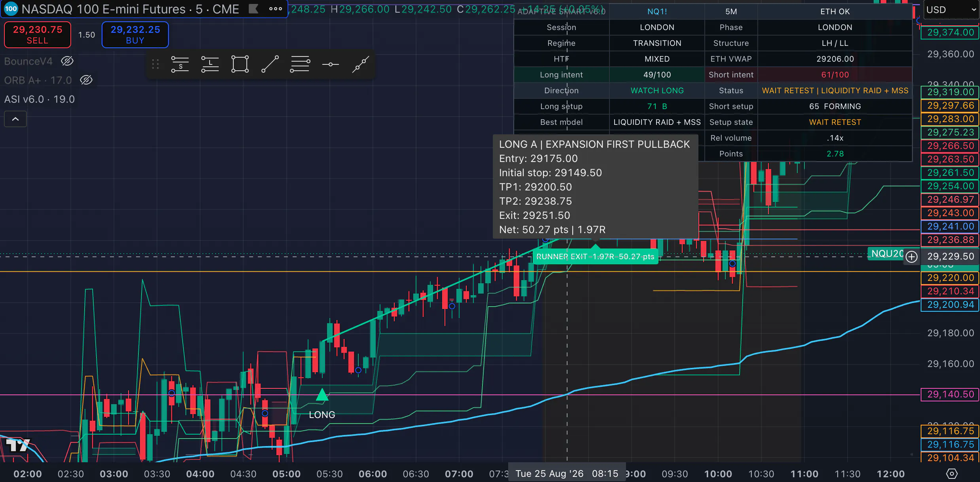Screen dimensions: 980x482
Task: Click the 29,104.34 price label
Action: pos(950,458)
